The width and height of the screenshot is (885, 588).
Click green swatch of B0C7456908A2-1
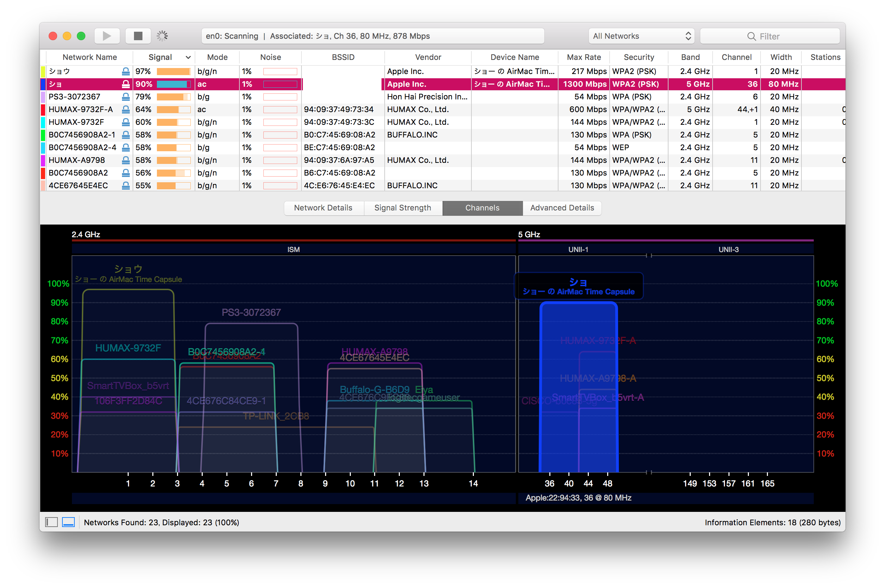coord(43,135)
